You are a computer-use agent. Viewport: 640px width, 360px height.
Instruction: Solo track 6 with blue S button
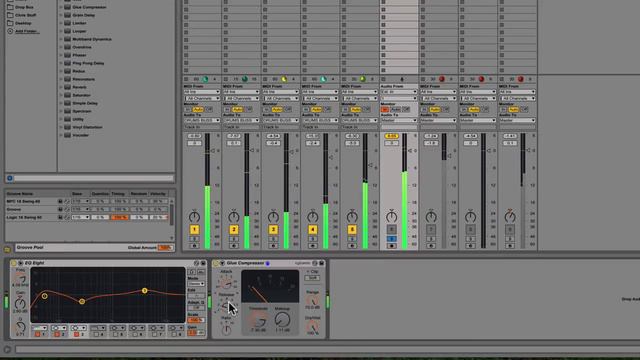pyautogui.click(x=391, y=239)
